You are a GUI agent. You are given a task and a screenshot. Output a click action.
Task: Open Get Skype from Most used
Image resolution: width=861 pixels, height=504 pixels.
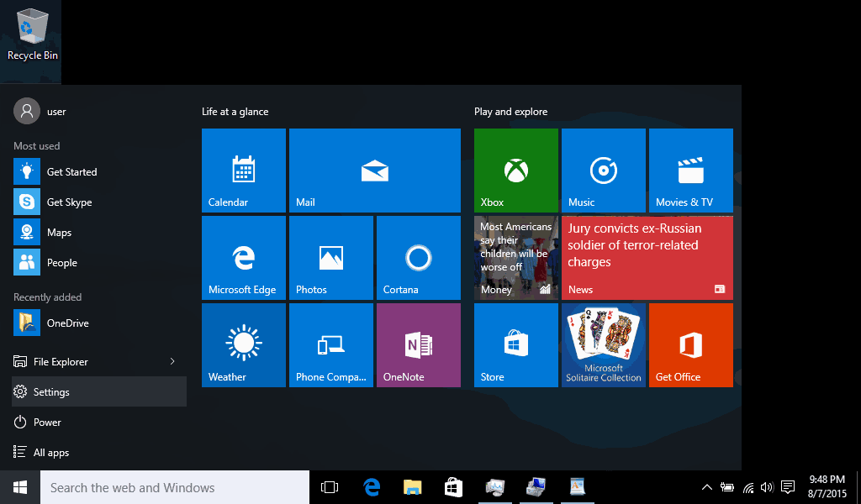[x=99, y=202]
